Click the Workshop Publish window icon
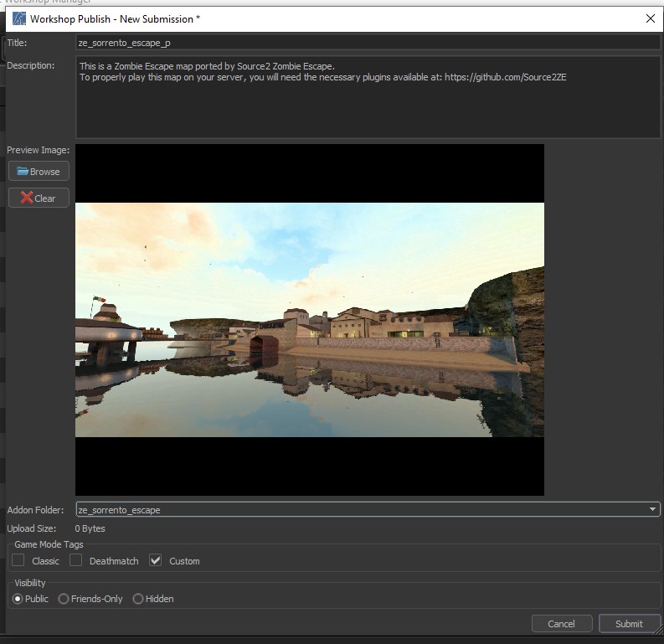This screenshot has width=664, height=644. point(18,18)
